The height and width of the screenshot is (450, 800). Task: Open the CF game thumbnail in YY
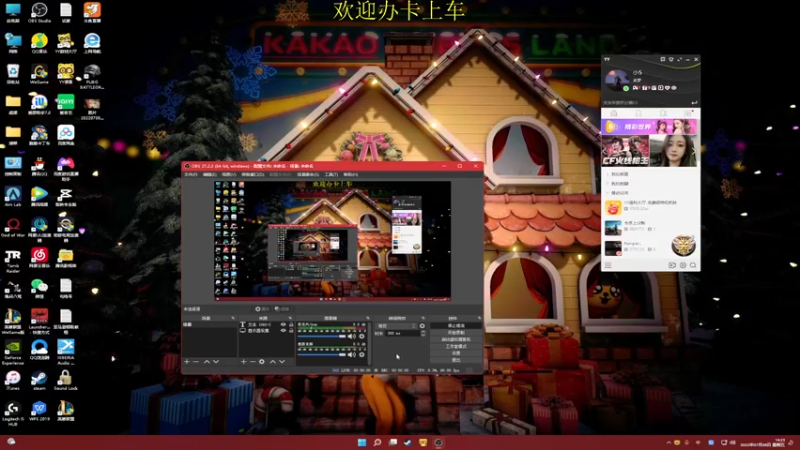[x=626, y=151]
